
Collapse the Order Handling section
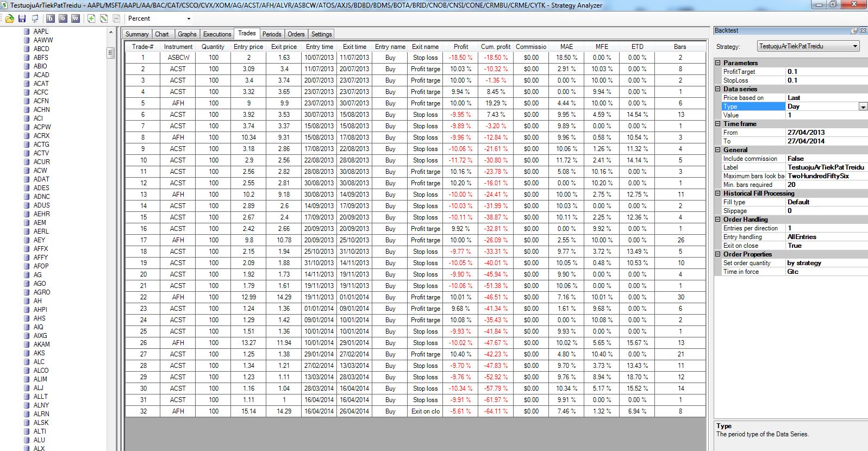point(718,220)
